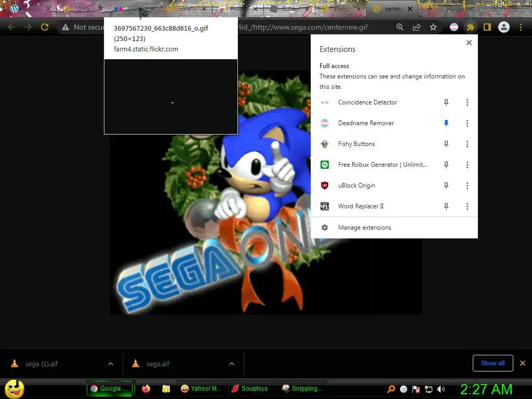
Task: Click the tray search magnifier icon
Action: [391, 389]
